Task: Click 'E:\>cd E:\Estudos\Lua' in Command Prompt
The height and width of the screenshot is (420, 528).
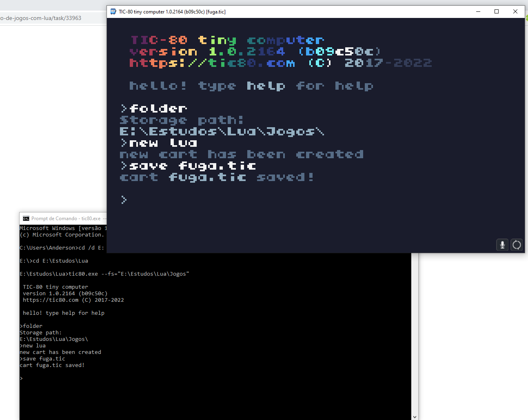Action: point(54,261)
